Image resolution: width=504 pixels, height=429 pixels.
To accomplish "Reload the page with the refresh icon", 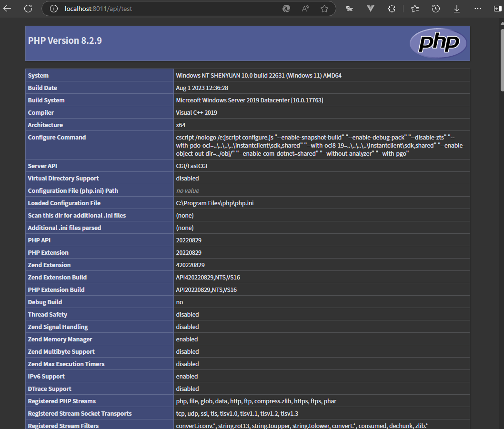I will (28, 9).
